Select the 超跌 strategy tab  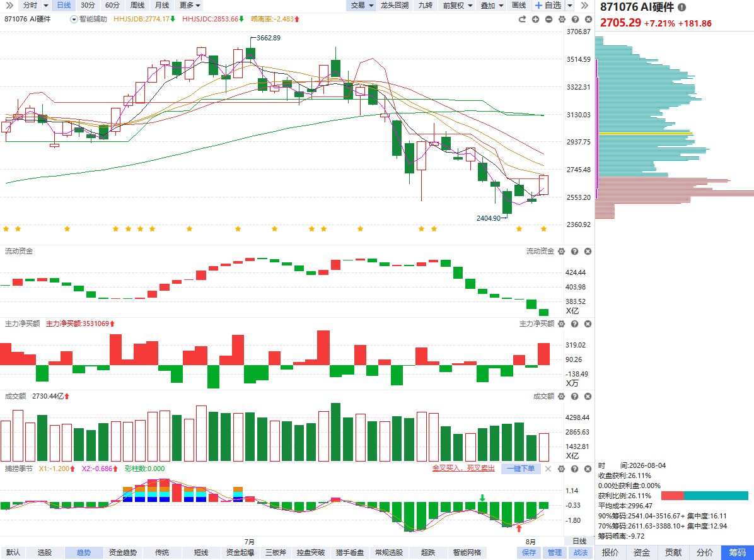pos(428,552)
